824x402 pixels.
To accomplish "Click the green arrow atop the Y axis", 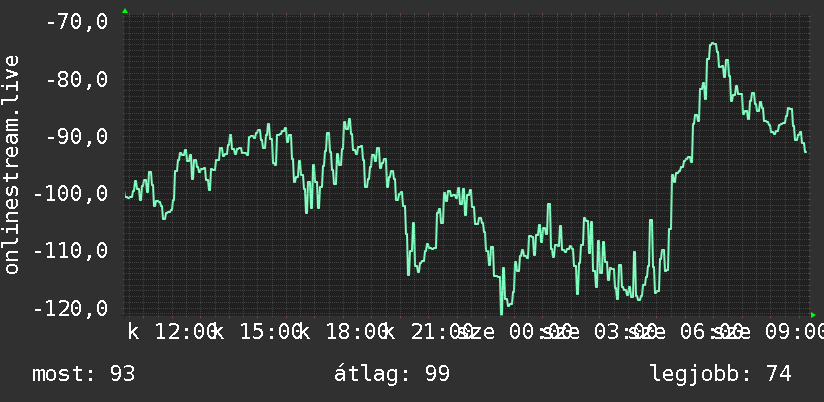I will tap(125, 11).
